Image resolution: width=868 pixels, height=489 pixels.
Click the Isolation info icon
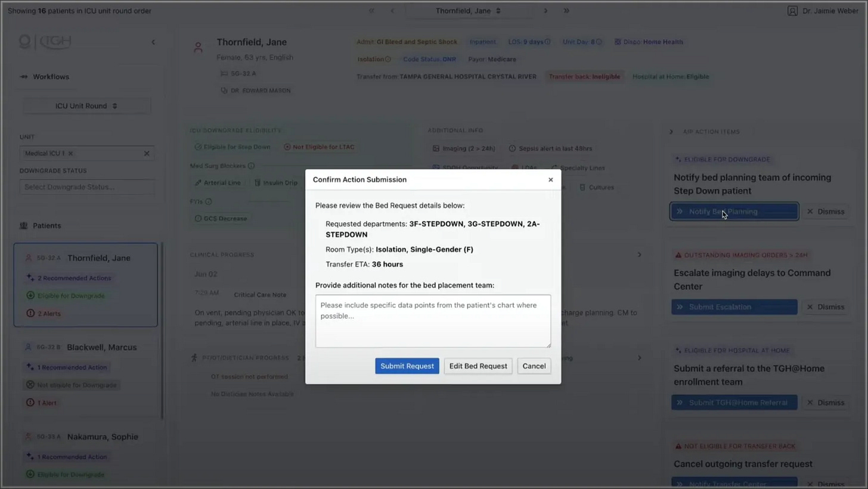[x=387, y=59]
